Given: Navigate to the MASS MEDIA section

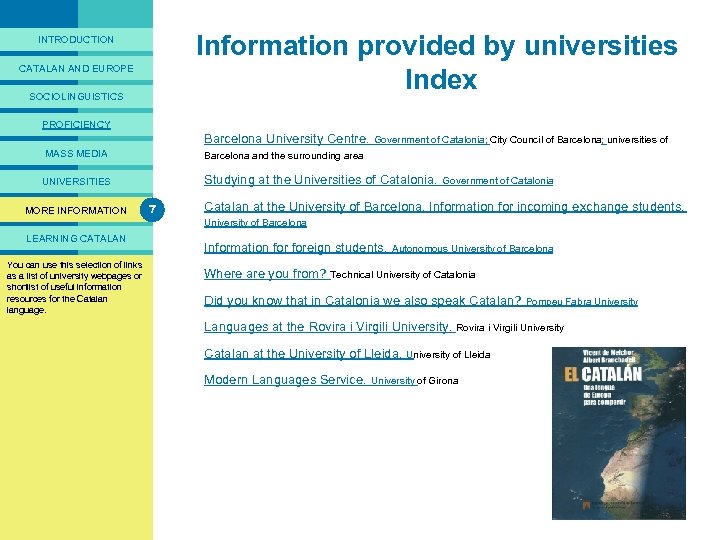Looking at the screenshot, I should 76,153.
